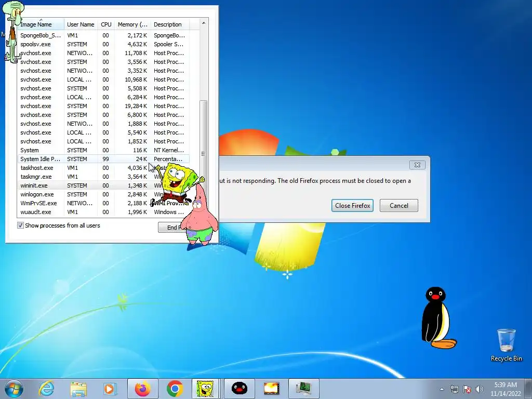Open the network tray icon
532x399 pixels.
coord(454,389)
